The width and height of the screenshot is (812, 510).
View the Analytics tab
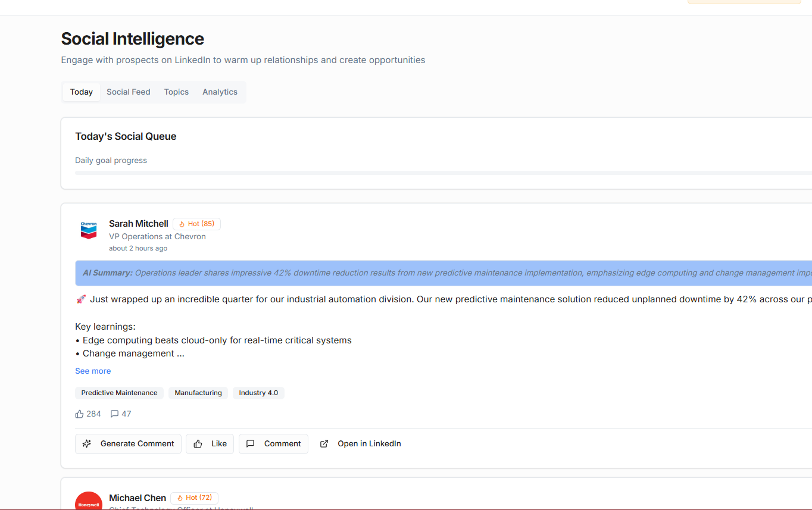[220, 92]
